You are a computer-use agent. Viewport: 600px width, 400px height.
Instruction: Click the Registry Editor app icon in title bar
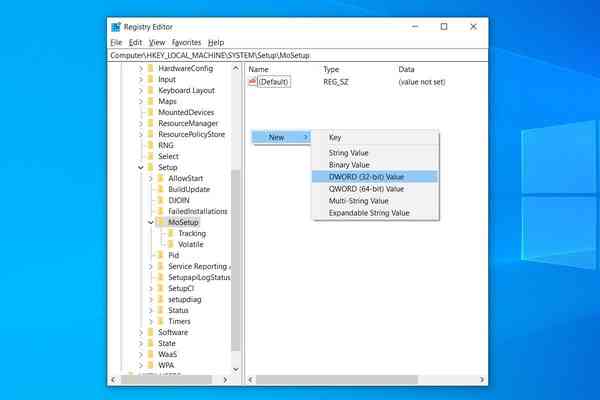[x=117, y=27]
